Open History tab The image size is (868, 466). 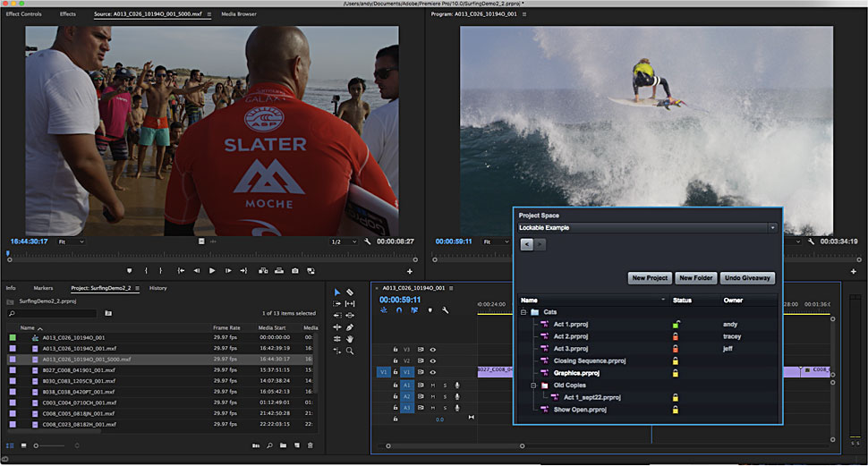click(157, 288)
